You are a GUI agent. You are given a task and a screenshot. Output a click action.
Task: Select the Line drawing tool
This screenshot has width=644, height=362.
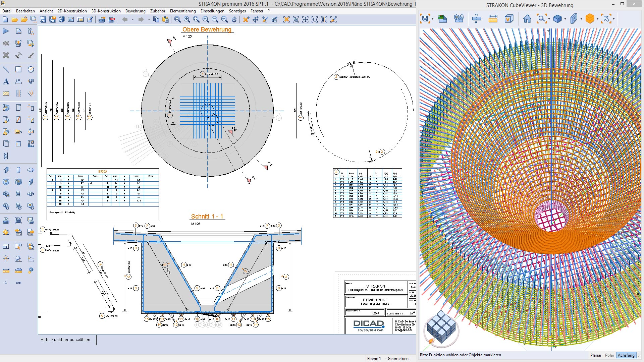pyautogui.click(x=6, y=69)
